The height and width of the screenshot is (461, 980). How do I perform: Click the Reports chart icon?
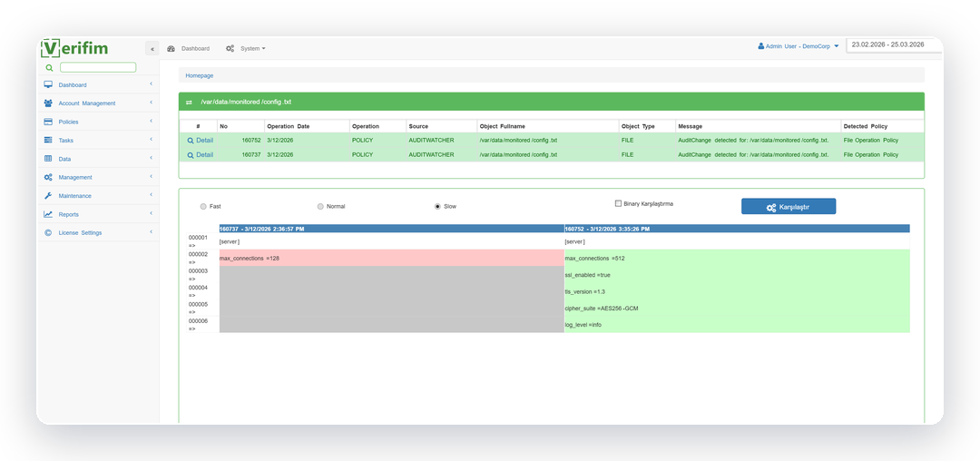[48, 214]
